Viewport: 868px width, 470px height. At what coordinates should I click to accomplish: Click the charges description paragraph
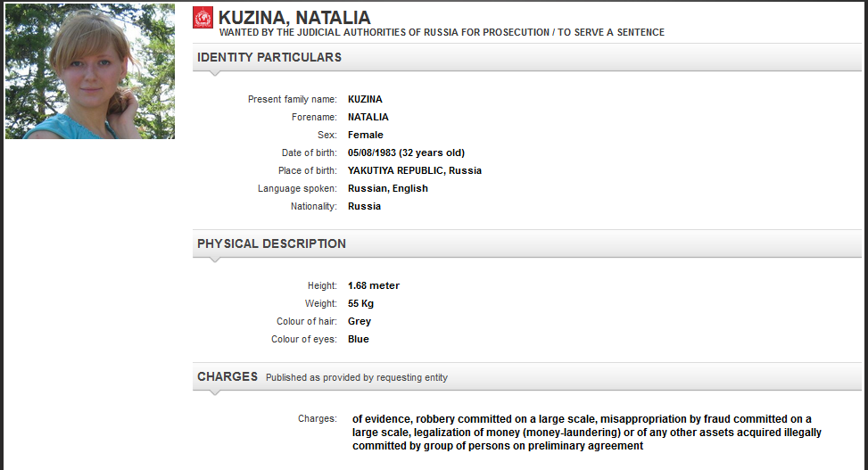point(582,432)
